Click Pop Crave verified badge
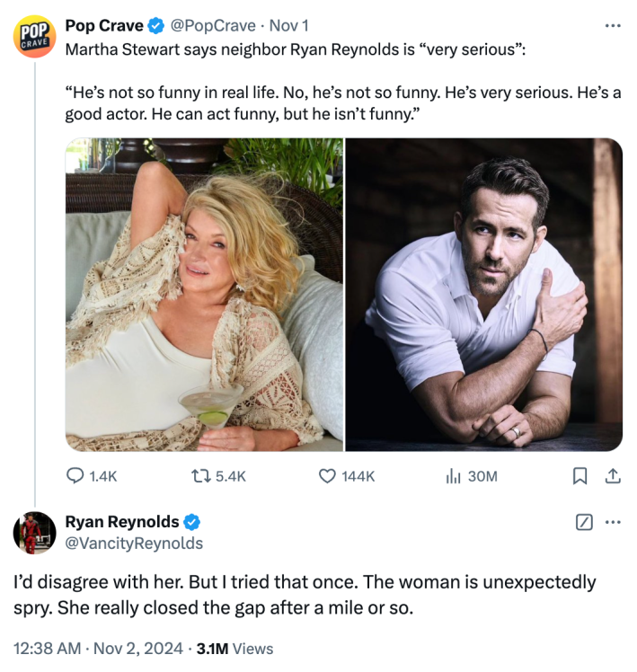The height and width of the screenshot is (672, 637). pyautogui.click(x=156, y=25)
